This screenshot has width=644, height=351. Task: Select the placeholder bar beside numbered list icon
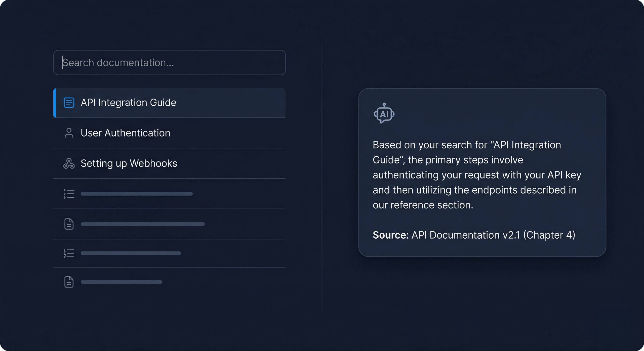click(131, 253)
